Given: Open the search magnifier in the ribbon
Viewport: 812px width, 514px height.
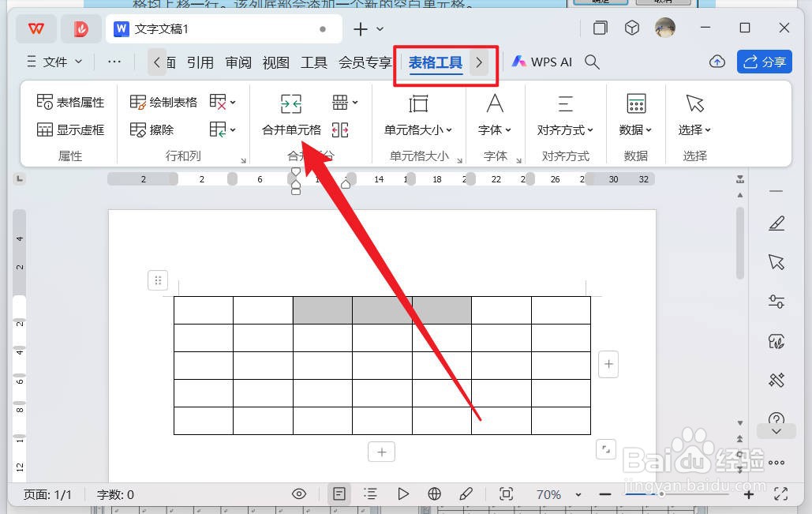Looking at the screenshot, I should pyautogui.click(x=592, y=61).
